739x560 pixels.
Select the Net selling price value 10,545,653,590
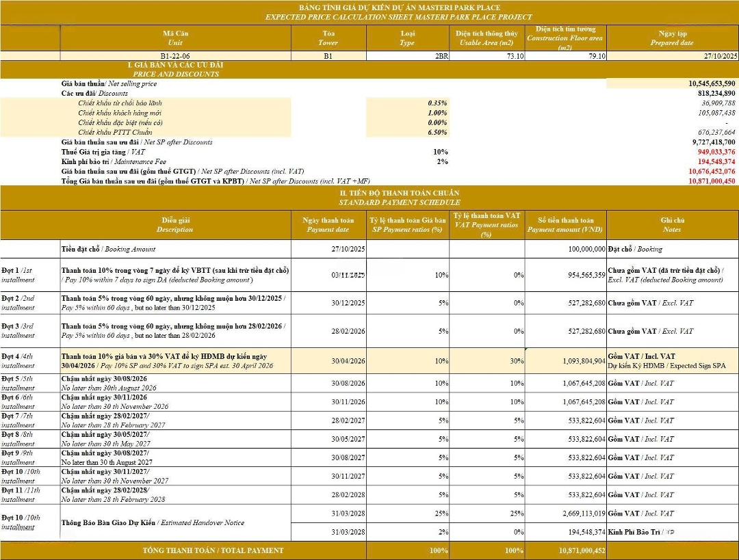[712, 83]
